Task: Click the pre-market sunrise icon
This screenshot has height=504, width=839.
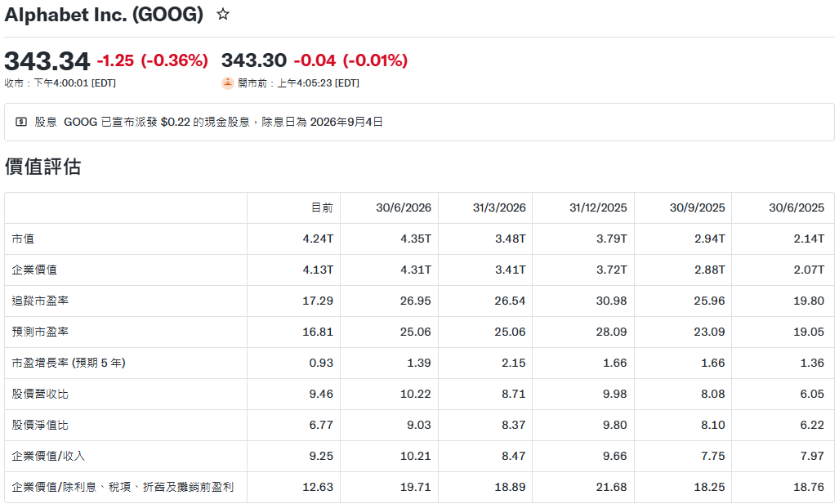Action: 228,83
